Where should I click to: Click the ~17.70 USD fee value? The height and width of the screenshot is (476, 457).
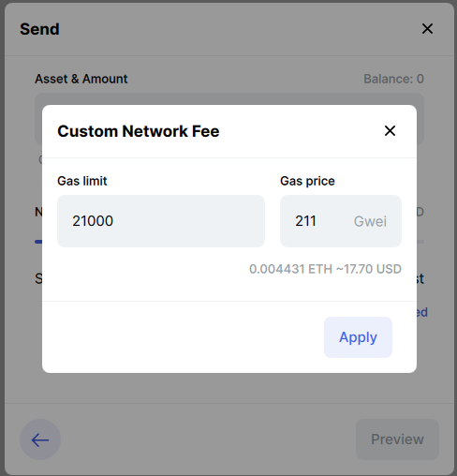click(369, 269)
